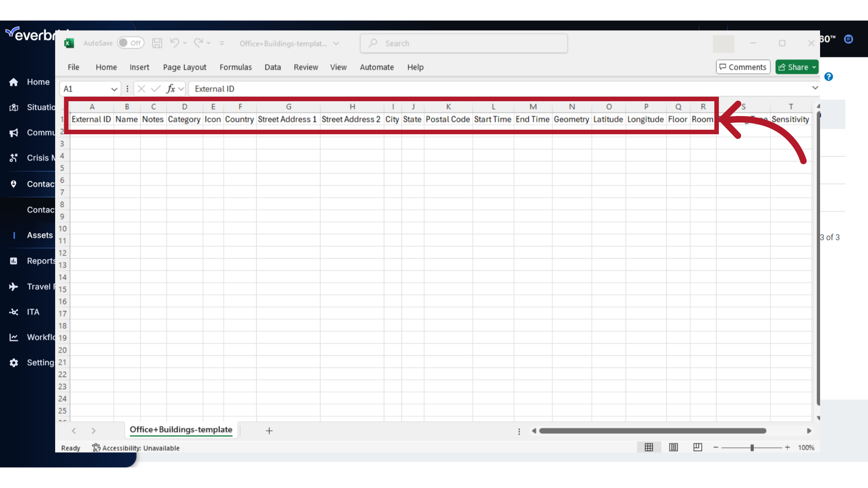Click Travel Risk sidebar icon

(x=13, y=286)
